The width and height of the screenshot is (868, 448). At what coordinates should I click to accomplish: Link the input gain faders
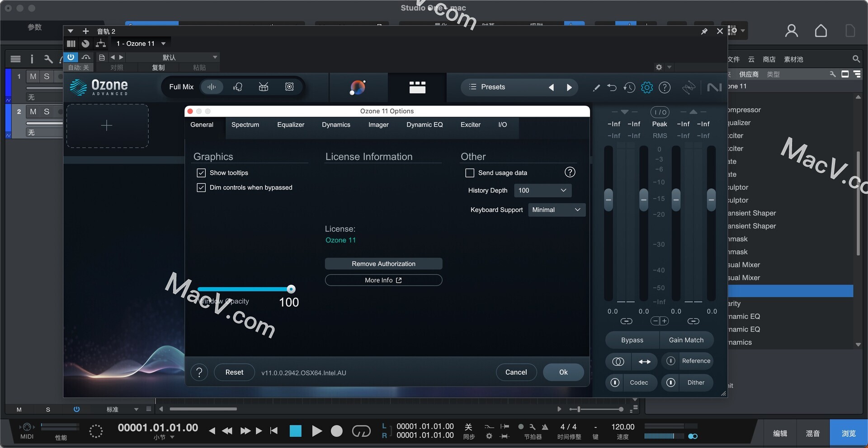click(x=626, y=321)
